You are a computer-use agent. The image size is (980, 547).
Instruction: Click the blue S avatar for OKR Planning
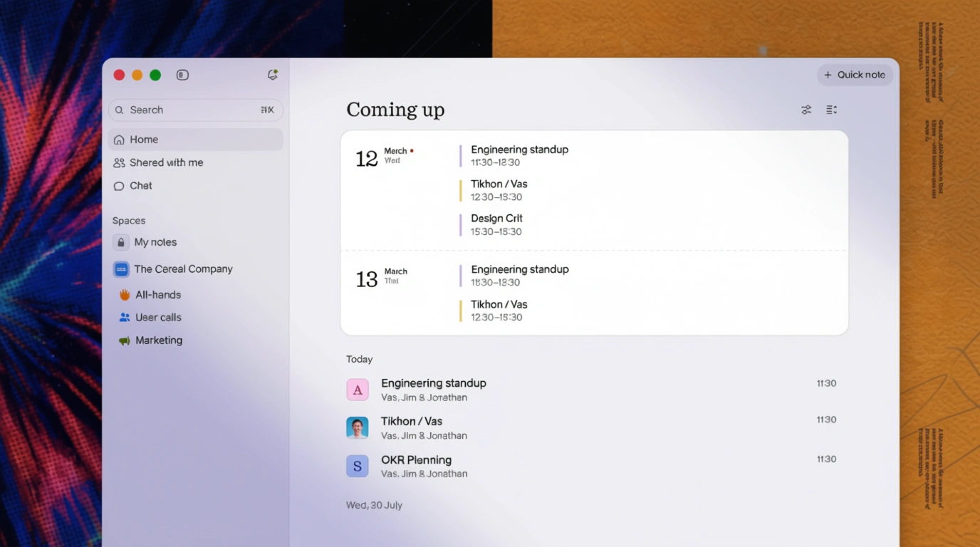pos(358,467)
